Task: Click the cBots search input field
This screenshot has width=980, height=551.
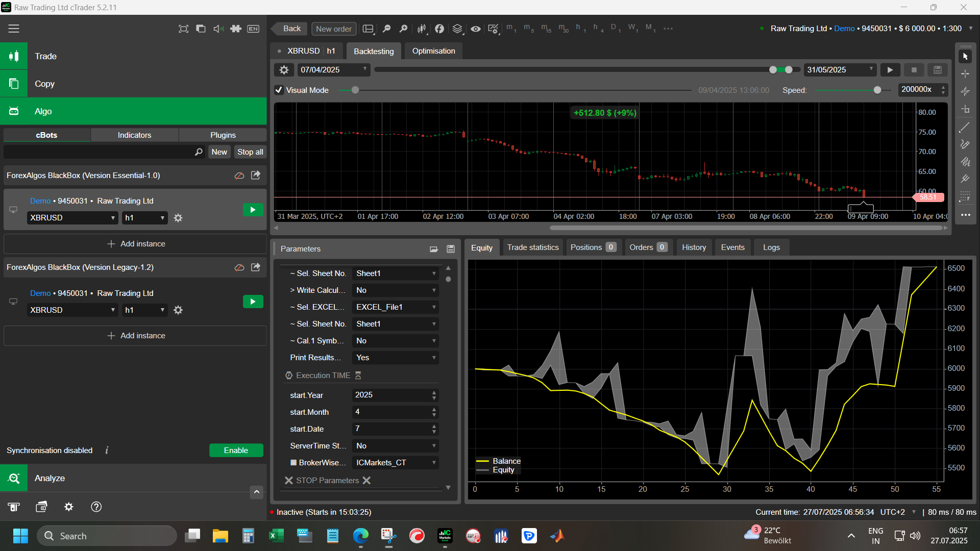Action: click(104, 152)
